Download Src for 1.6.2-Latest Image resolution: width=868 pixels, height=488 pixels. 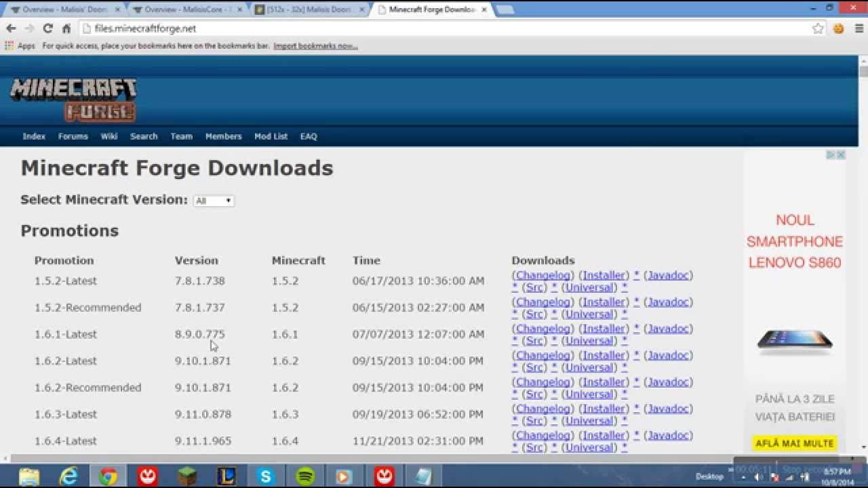click(x=534, y=367)
